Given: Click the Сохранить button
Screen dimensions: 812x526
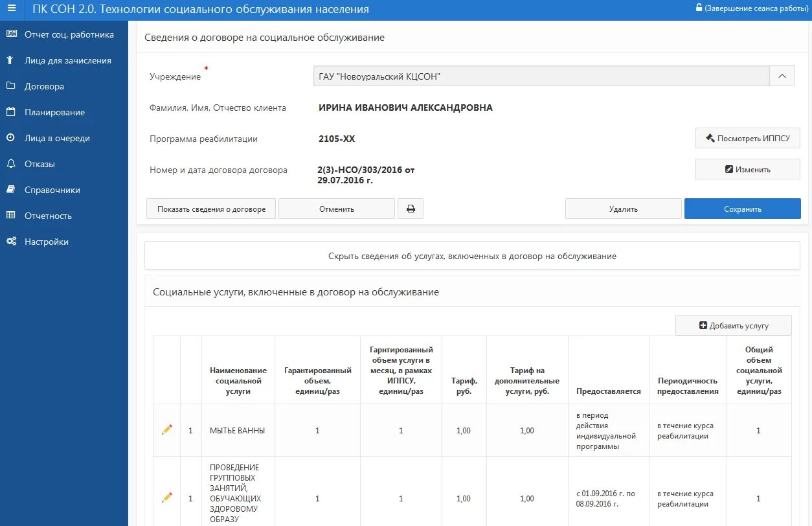Looking at the screenshot, I should [x=742, y=209].
